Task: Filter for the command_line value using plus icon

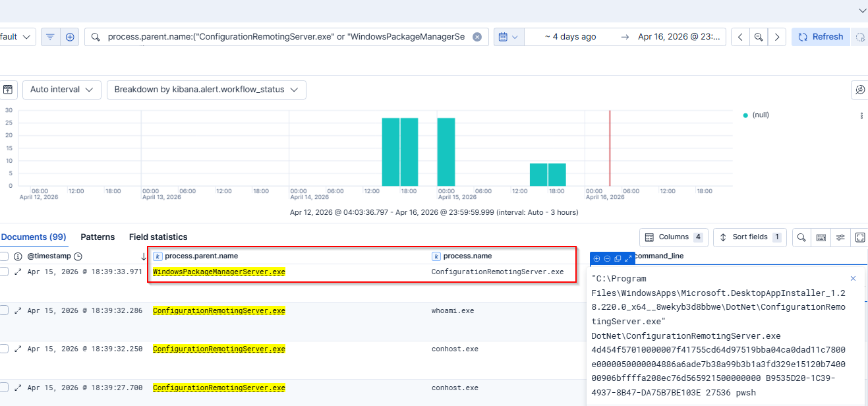Action: [596, 258]
